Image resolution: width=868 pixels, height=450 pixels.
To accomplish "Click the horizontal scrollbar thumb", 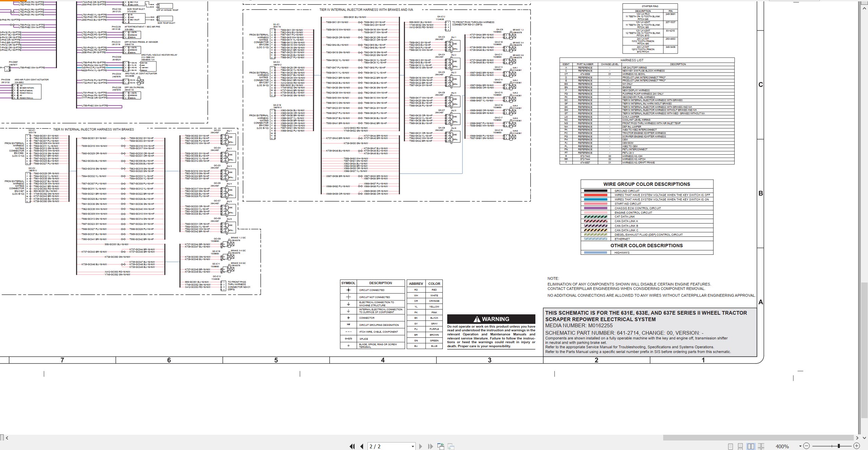I will pos(758,438).
